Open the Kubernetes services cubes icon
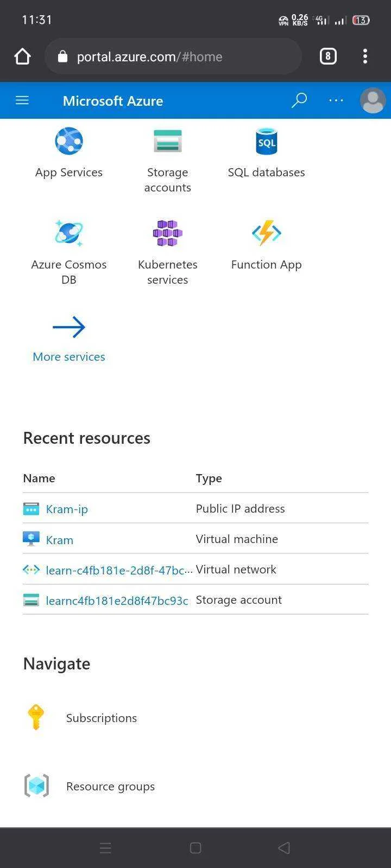The image size is (391, 868). [x=167, y=233]
